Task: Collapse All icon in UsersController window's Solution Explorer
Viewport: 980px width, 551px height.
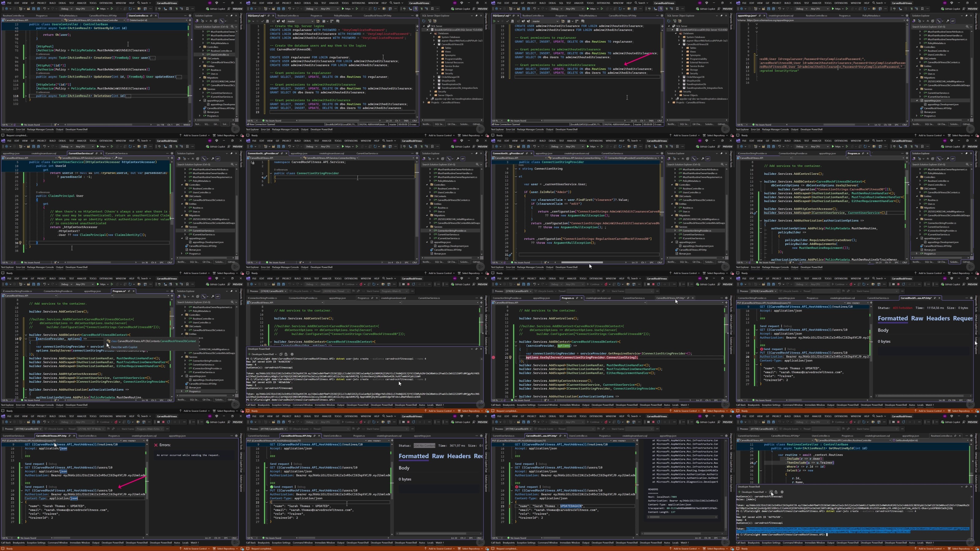Action: [x=211, y=21]
